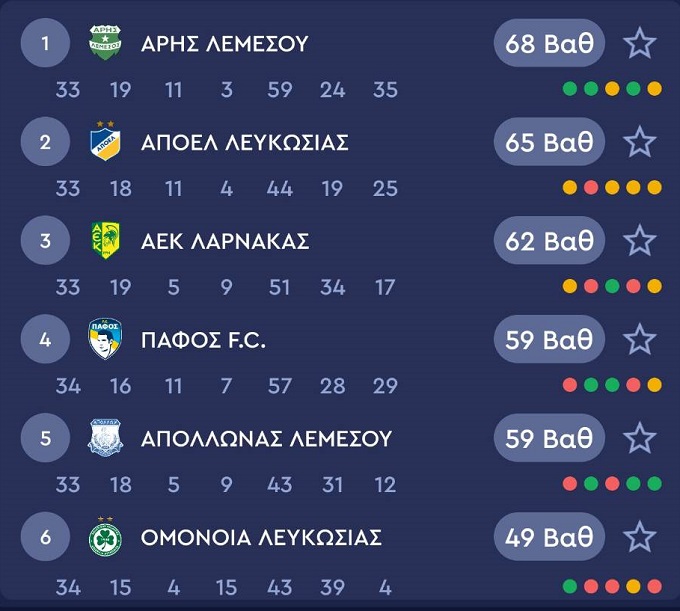This screenshot has width=680, height=611.
Task: Click the rank 1 position circle
Action: point(45,44)
